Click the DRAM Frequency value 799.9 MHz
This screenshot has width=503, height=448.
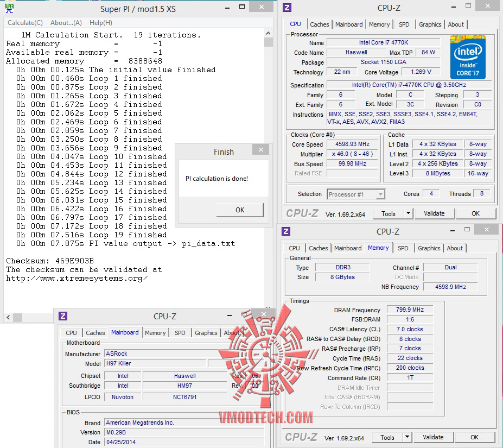pos(410,310)
